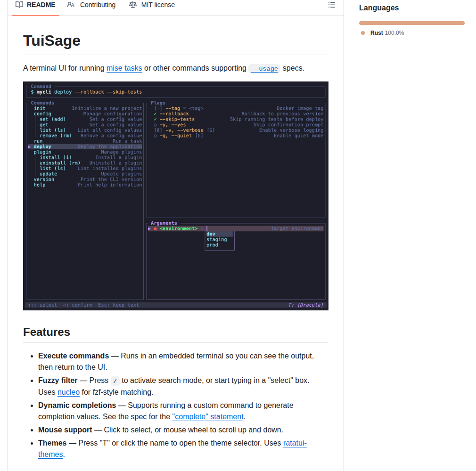Open the README outline icon

click(332, 5)
